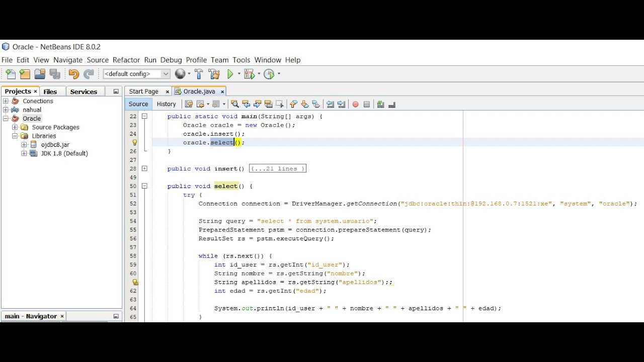Close the Oracle.java editor tab
This screenshot has height=362, width=644.
[x=222, y=92]
